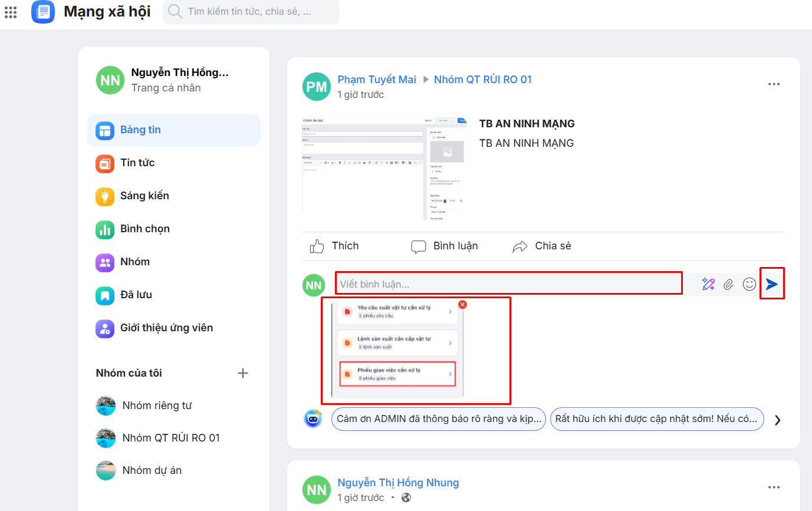
Task: Click '1 giờ trước' on Nguyễn Thị Hồng Nhung's post
Action: coord(360,498)
